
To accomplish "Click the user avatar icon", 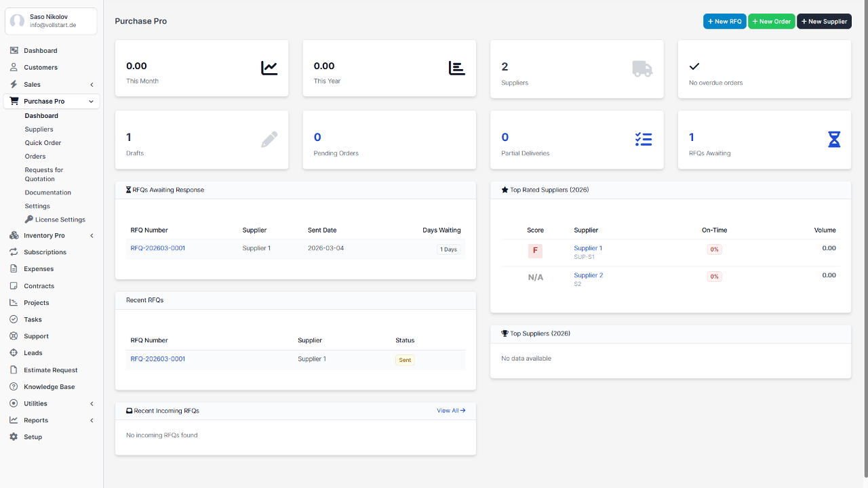I will (17, 21).
